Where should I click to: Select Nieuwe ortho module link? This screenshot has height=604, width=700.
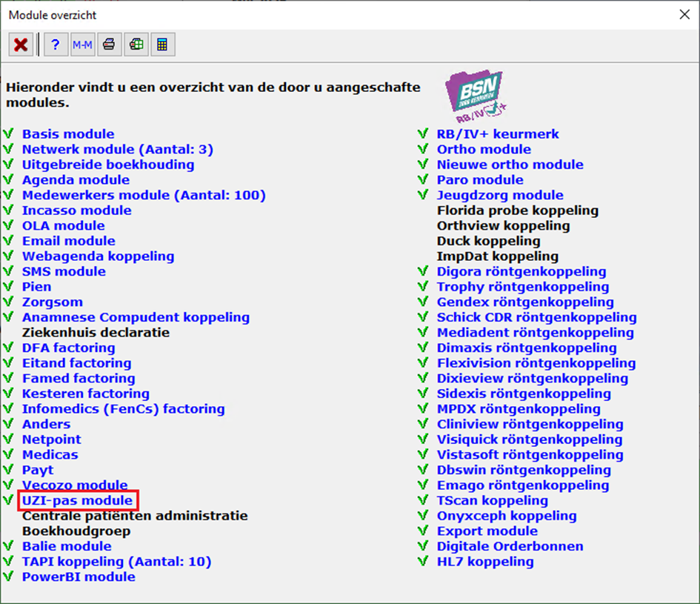point(510,165)
